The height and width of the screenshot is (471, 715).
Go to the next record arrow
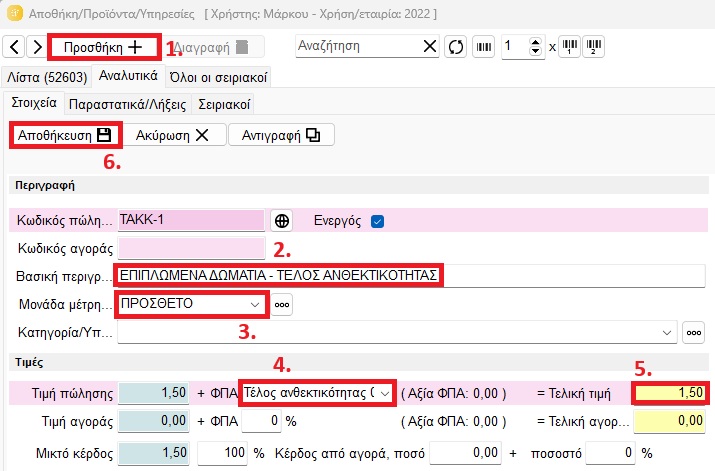tap(37, 47)
